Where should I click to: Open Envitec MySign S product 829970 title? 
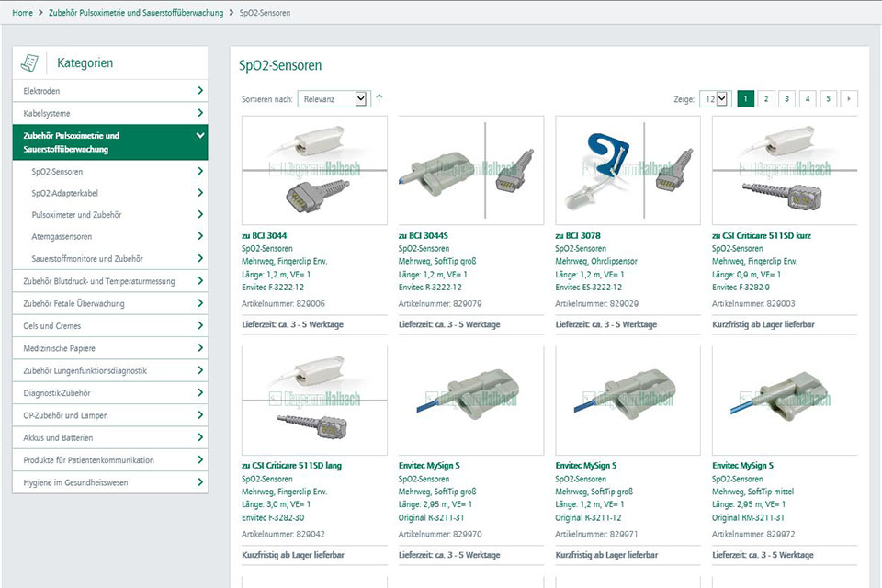click(x=429, y=465)
